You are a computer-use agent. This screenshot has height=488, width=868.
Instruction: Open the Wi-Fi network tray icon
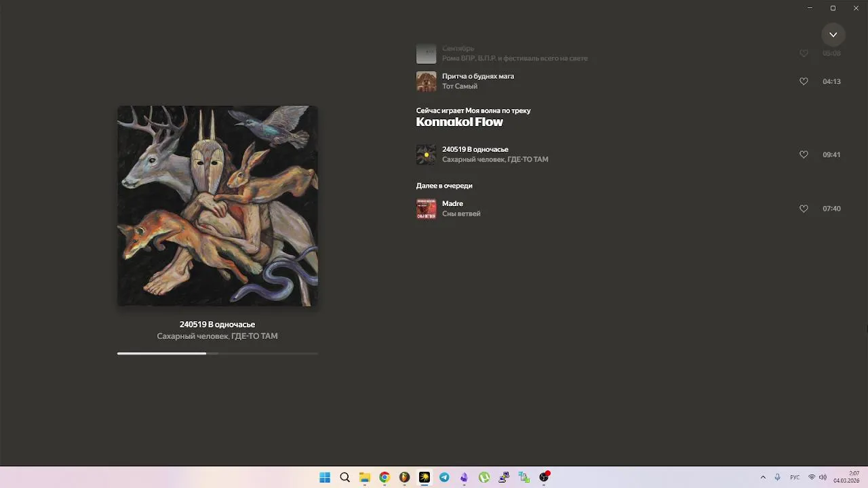[812, 477]
